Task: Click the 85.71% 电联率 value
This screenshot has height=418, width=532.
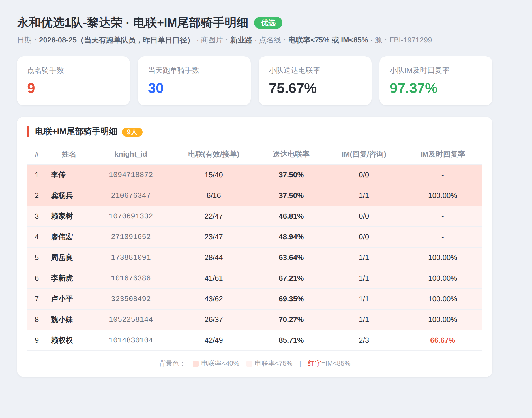Action: click(x=291, y=340)
